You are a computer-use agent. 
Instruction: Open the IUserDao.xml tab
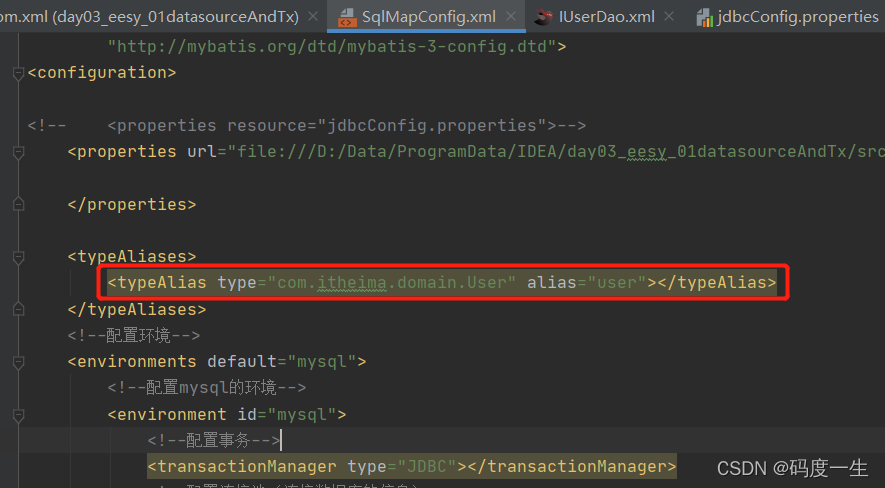607,17
